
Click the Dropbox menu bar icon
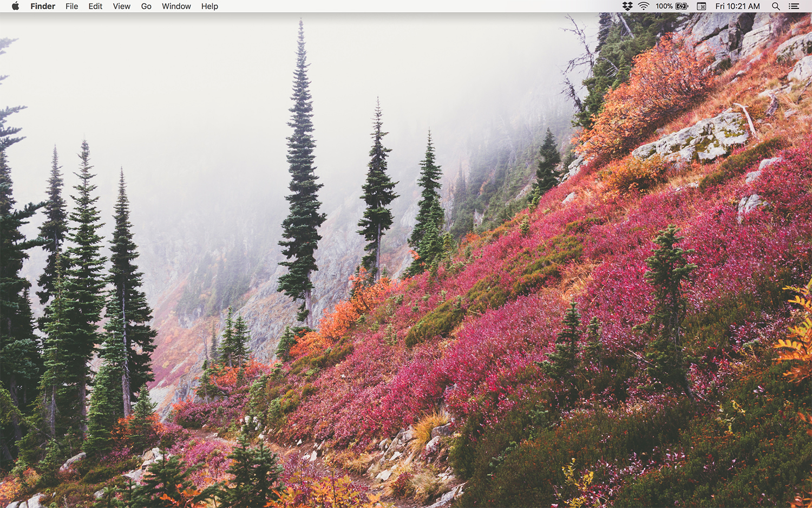[627, 6]
